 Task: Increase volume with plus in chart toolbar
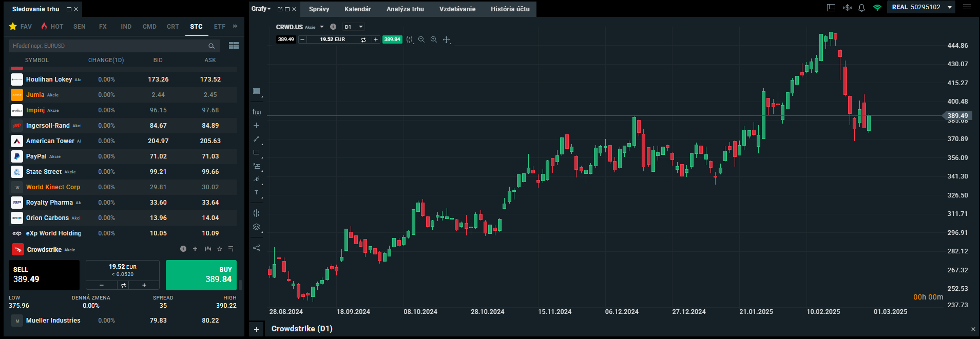(376, 39)
